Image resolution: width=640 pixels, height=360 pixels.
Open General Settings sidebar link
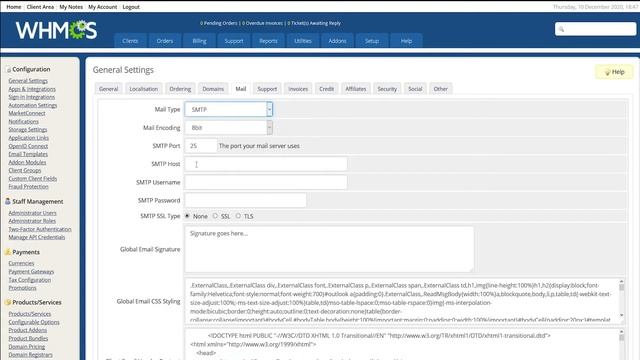(28, 81)
